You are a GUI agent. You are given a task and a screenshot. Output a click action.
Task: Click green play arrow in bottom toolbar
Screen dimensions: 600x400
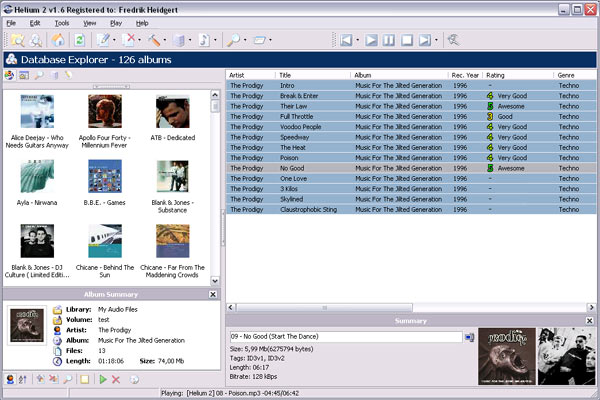click(x=103, y=379)
